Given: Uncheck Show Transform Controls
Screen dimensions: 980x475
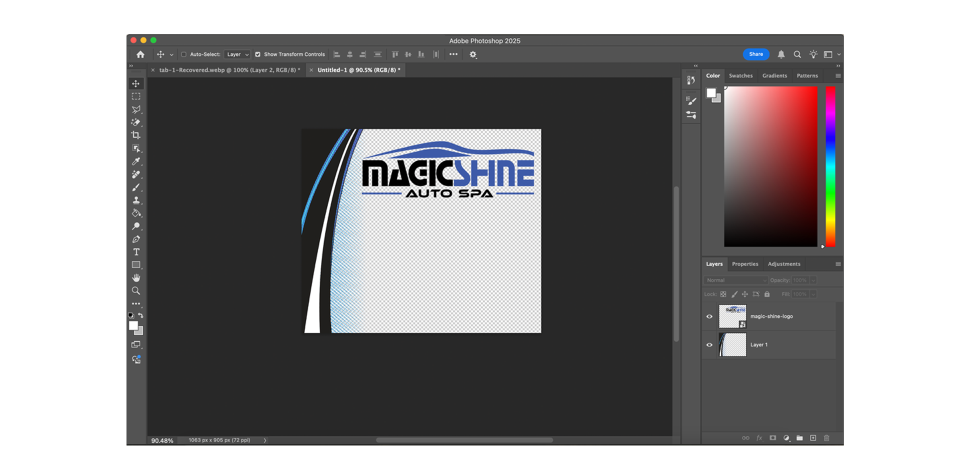Looking at the screenshot, I should point(258,54).
